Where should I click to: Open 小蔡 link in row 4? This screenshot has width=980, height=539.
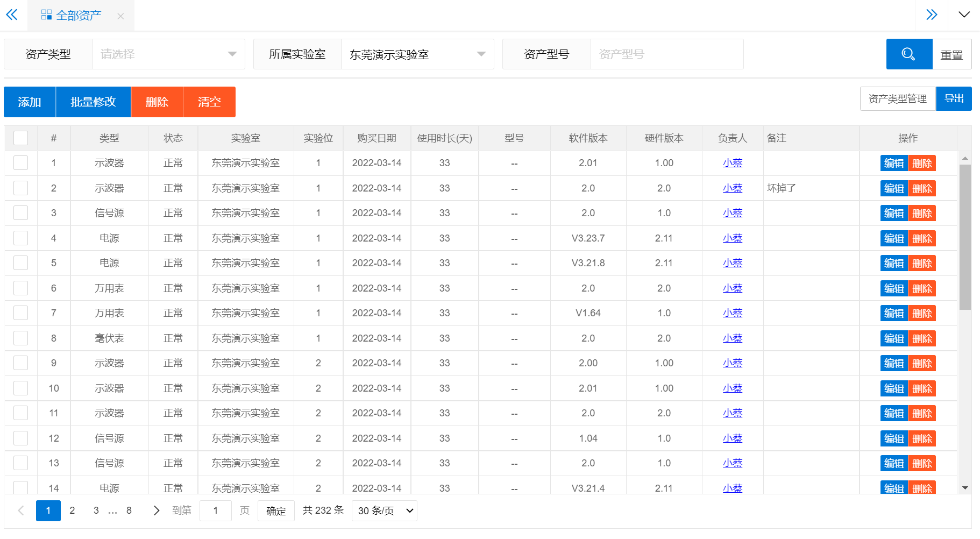click(732, 238)
